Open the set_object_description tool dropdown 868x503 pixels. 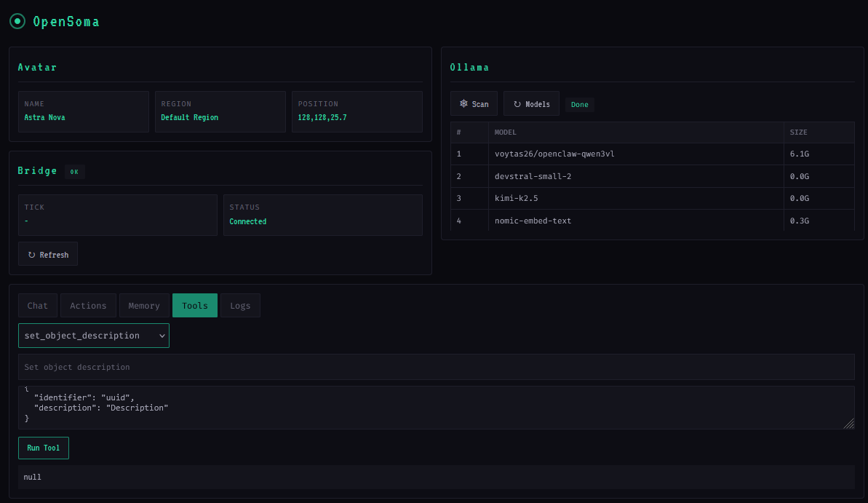(93, 336)
